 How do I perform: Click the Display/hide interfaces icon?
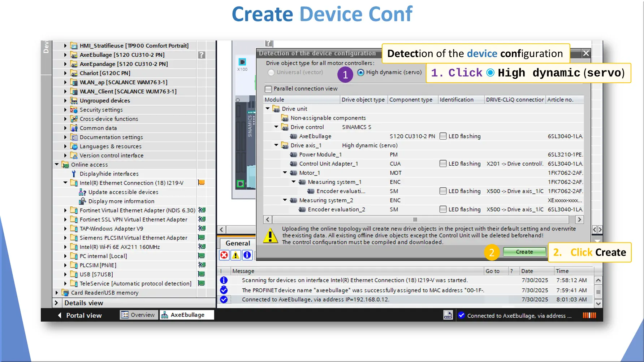point(74,174)
